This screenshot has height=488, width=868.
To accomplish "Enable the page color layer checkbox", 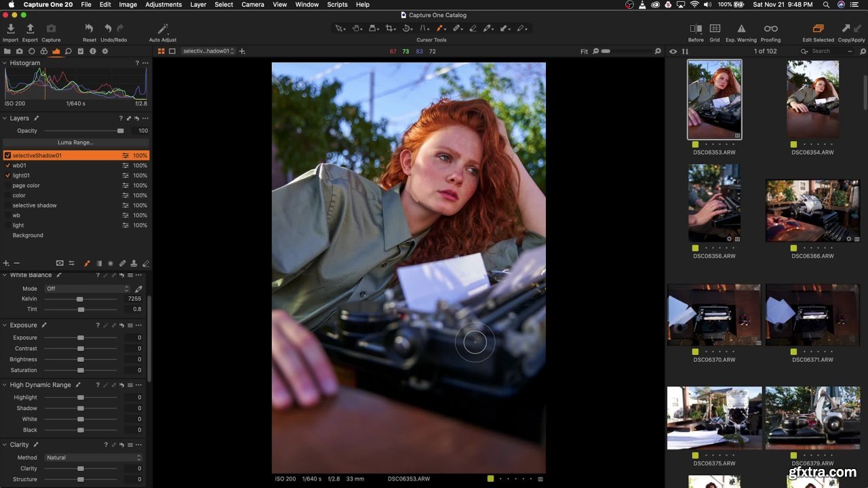I will click(7, 185).
